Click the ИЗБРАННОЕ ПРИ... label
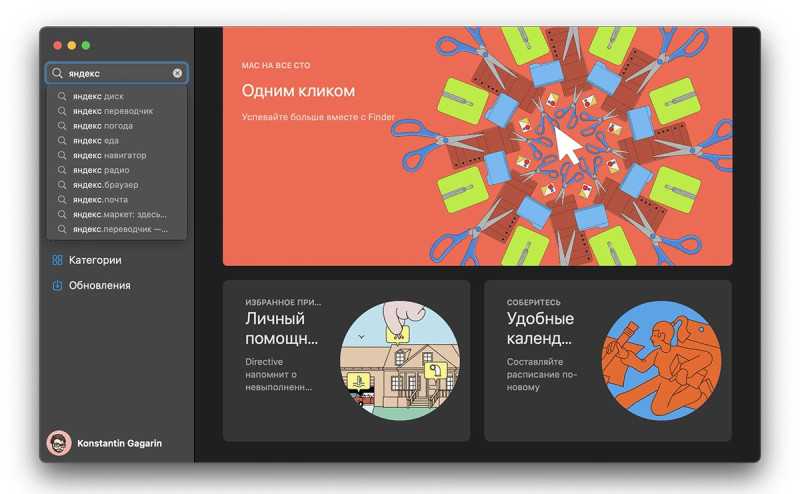Viewport: 800px width, 494px height. [x=283, y=302]
